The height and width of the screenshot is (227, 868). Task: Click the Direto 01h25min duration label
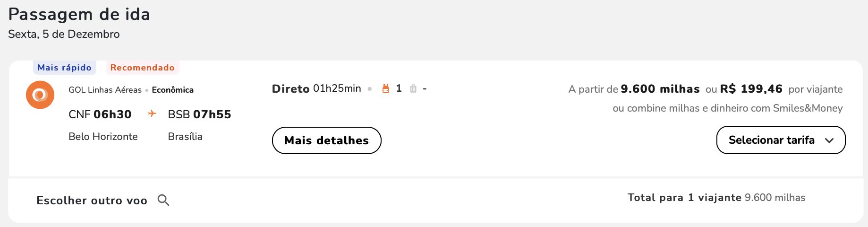pos(316,88)
